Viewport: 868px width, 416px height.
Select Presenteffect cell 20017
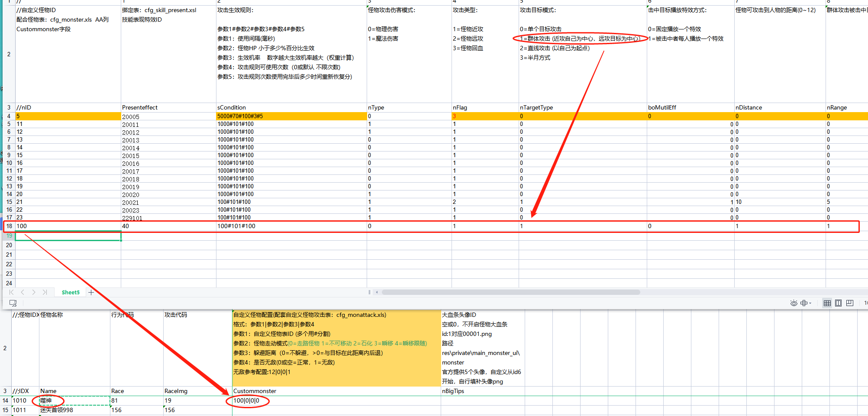coord(168,171)
